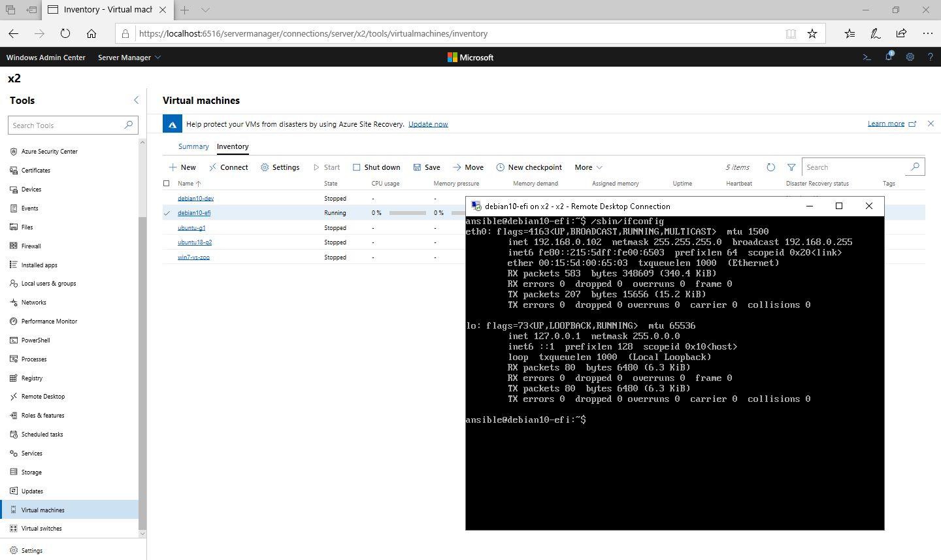Open Scheduled tasks tool
The height and width of the screenshot is (560, 941).
[x=42, y=435]
